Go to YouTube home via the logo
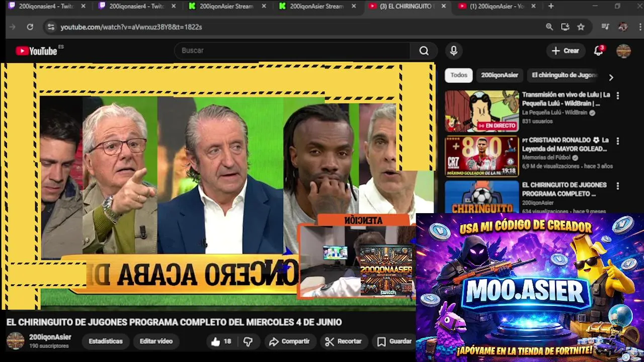The image size is (644, 362). (x=36, y=51)
